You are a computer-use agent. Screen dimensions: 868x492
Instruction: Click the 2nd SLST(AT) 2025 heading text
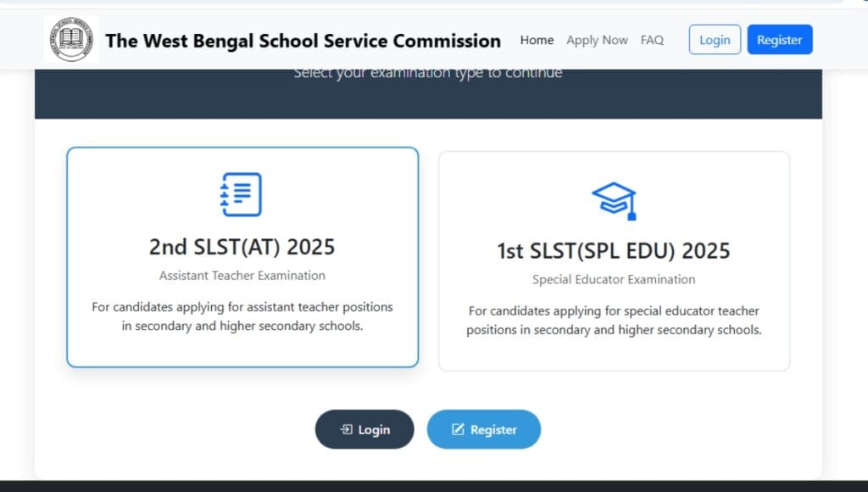[242, 247]
